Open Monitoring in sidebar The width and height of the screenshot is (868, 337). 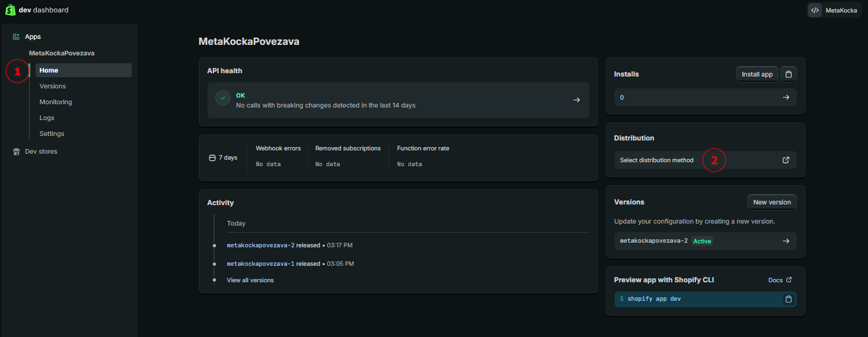coord(56,102)
